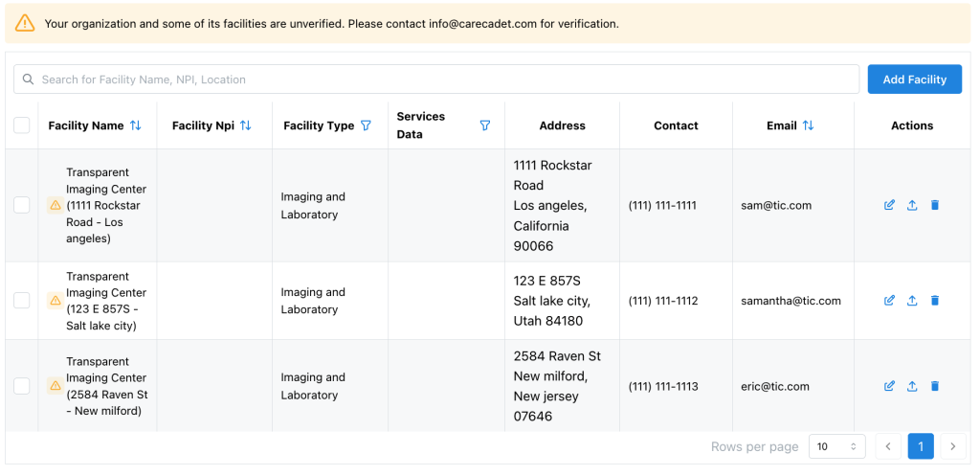Delete the 1111 Rockstar Road facility
This screenshot has height=476, width=980.
pyautogui.click(x=935, y=205)
